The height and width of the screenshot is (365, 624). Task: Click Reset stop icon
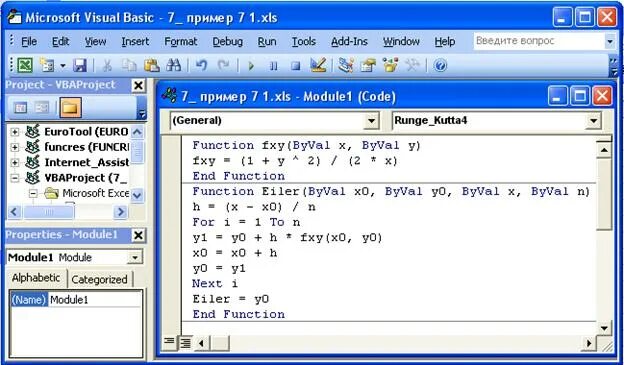(x=295, y=65)
